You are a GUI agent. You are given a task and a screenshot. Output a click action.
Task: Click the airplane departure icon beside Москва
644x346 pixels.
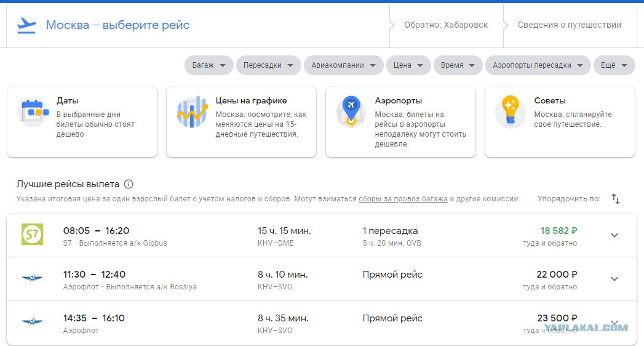point(26,25)
